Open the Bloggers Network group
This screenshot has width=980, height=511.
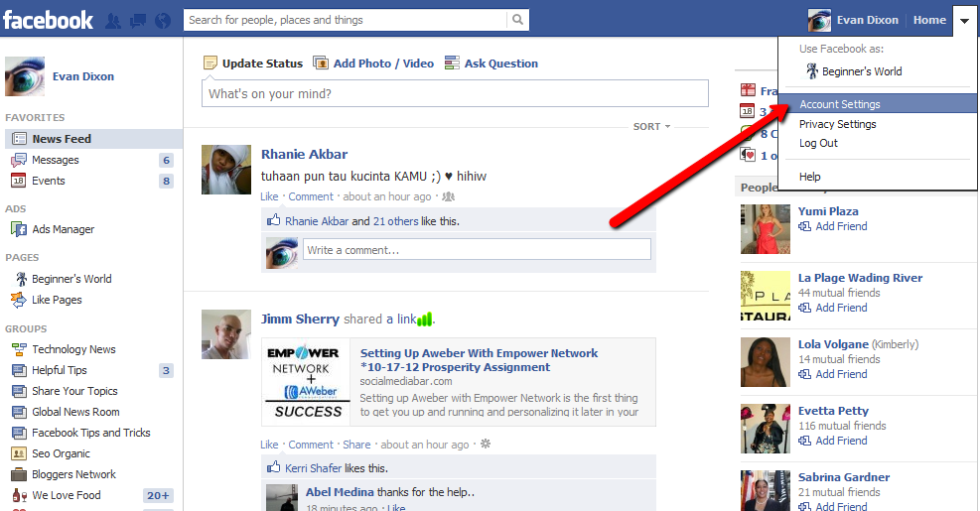tap(73, 474)
